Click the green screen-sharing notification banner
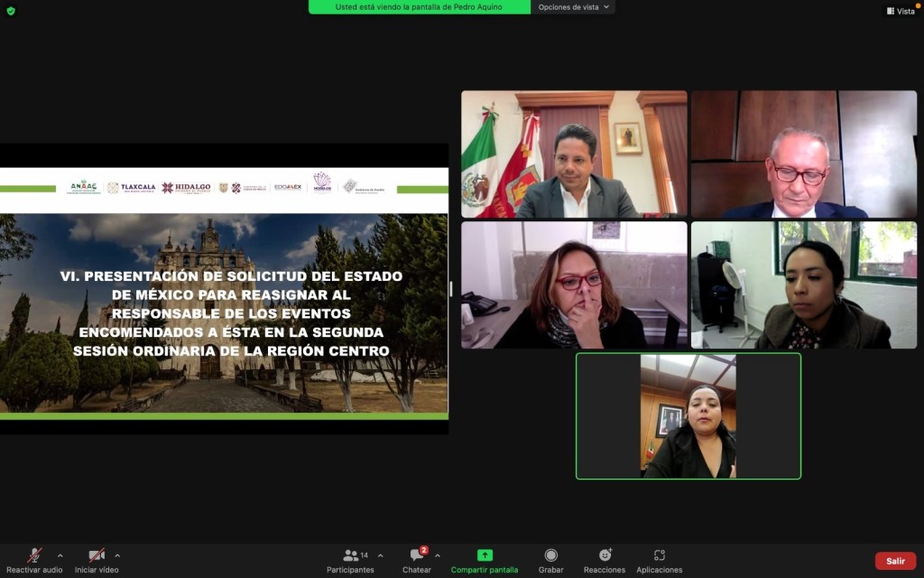 pyautogui.click(x=420, y=7)
